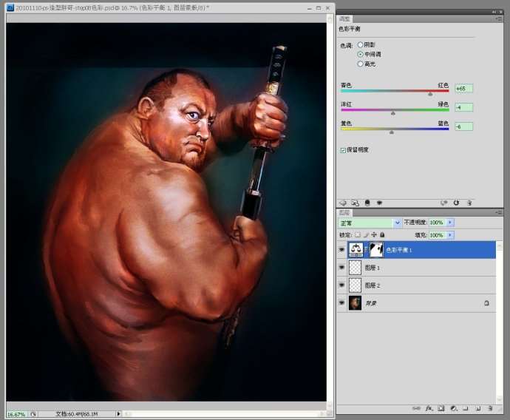Screen dimensions: 510x420
Task: Click the add layer mask icon
Action: [x=441, y=408]
